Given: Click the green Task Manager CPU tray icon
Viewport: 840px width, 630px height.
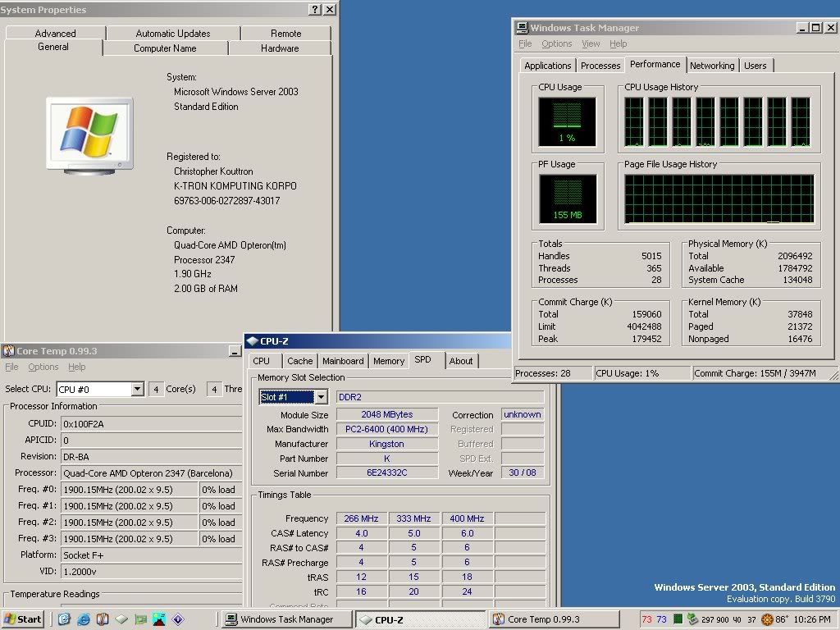Looking at the screenshot, I should [x=678, y=619].
